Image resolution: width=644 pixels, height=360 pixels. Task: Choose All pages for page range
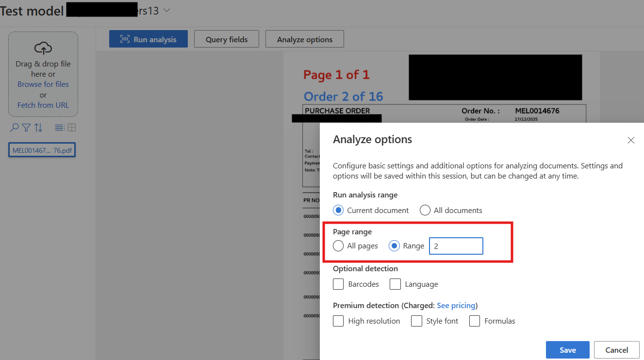[338, 246]
